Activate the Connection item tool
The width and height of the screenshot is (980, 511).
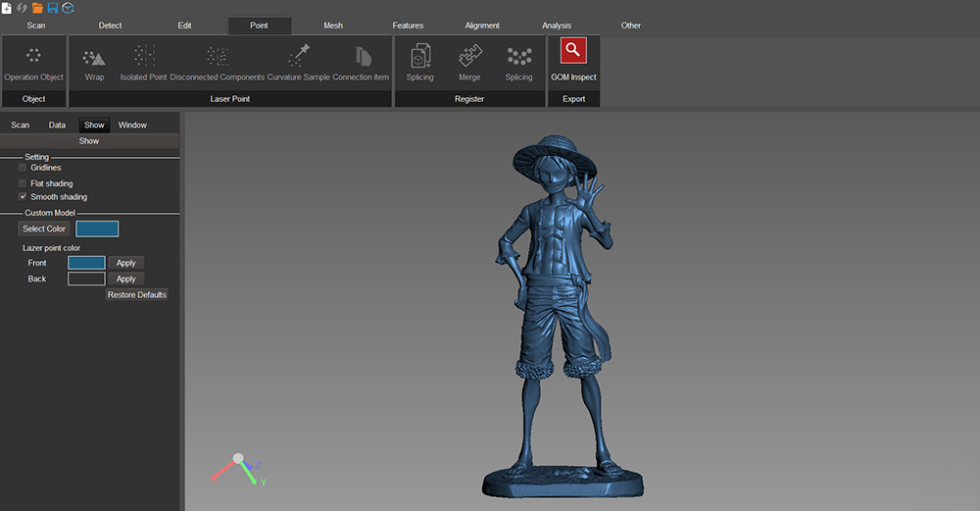pyautogui.click(x=361, y=63)
